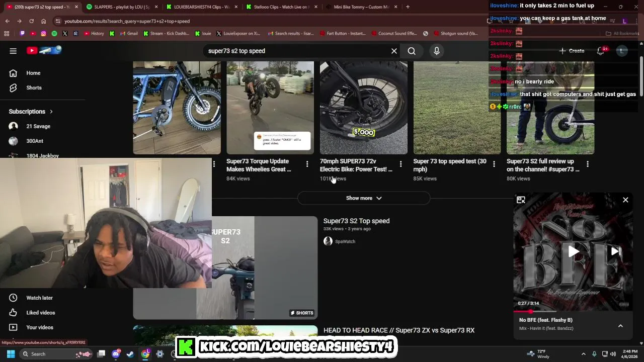Viewport: 644px width, 362px height.
Task: Go back in the browser
Action: click(x=8, y=21)
